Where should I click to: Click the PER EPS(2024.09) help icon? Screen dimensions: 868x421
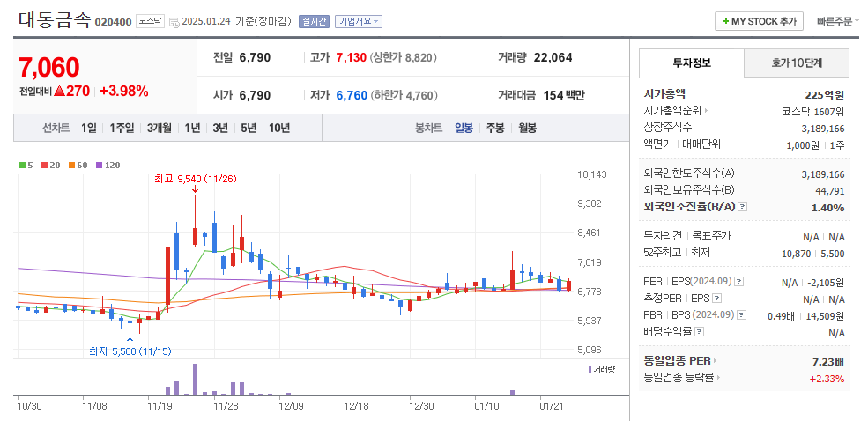(x=739, y=282)
